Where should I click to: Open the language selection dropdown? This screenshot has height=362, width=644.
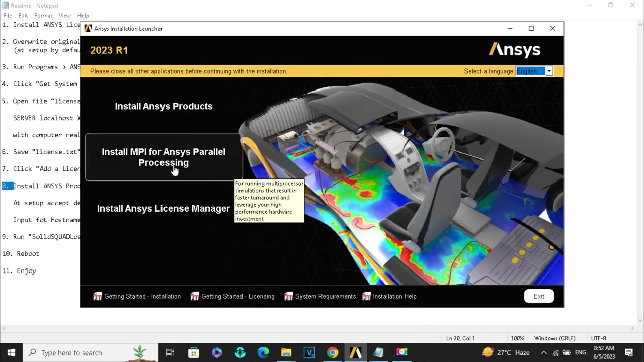click(x=549, y=71)
